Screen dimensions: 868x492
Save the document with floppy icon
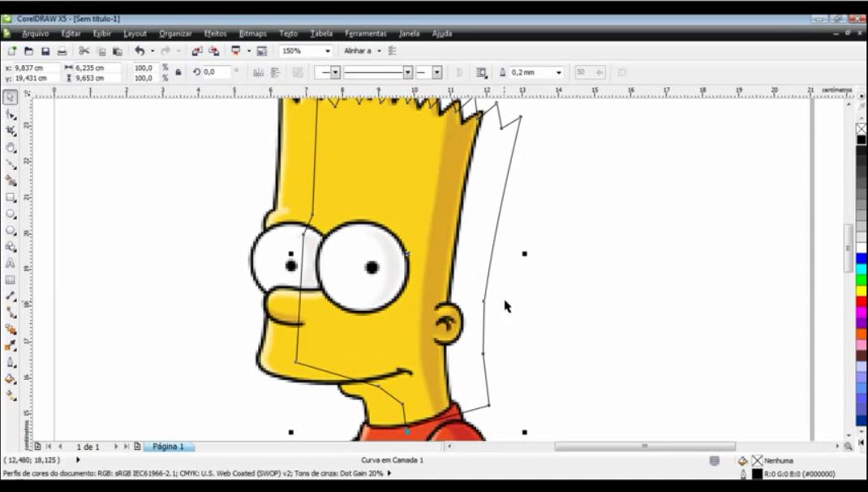coord(45,51)
